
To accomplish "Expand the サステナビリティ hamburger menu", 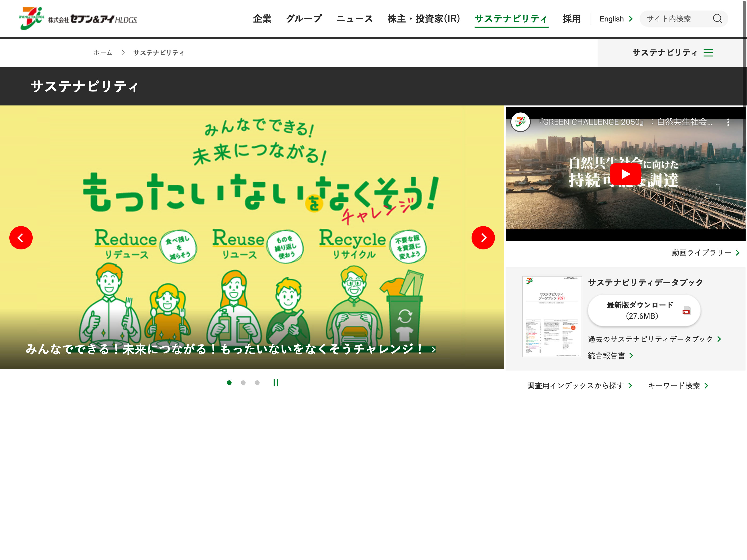I will [x=708, y=53].
